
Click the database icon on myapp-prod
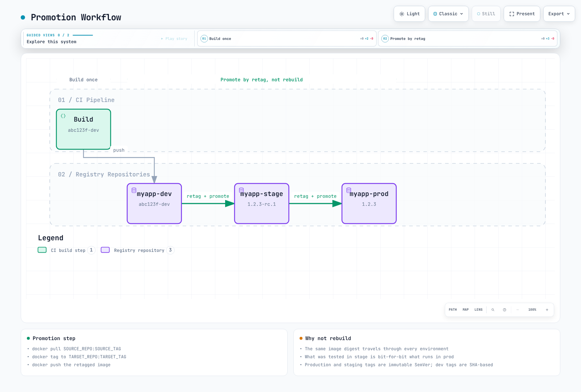click(x=349, y=190)
